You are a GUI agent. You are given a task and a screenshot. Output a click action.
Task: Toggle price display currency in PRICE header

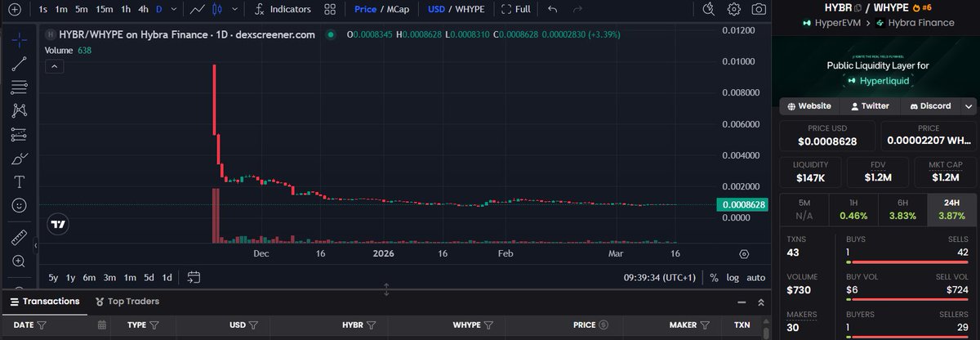pos(604,325)
